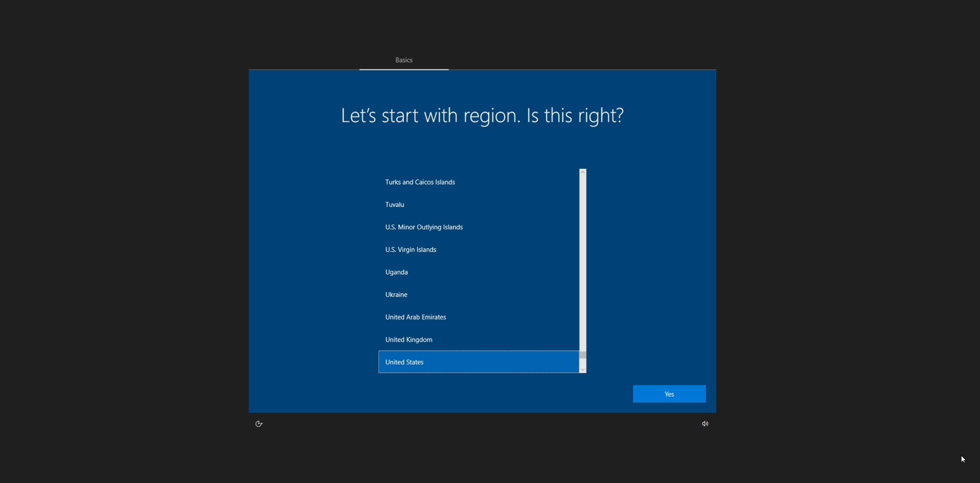Click the scrollbar down arrow
Image resolution: width=980 pixels, height=483 pixels.
point(582,369)
